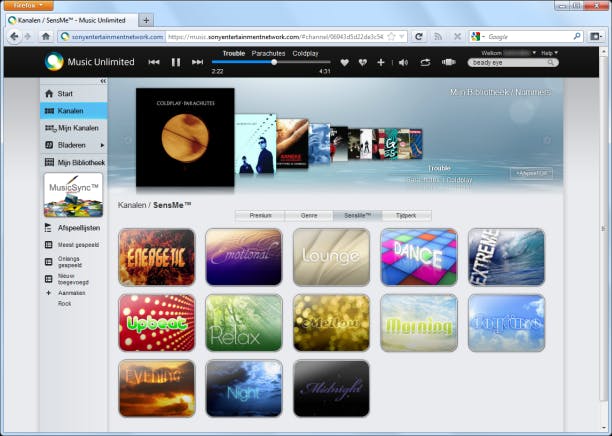
Task: Open Mijn Bibliotheek in sidebar
Action: 73,162
